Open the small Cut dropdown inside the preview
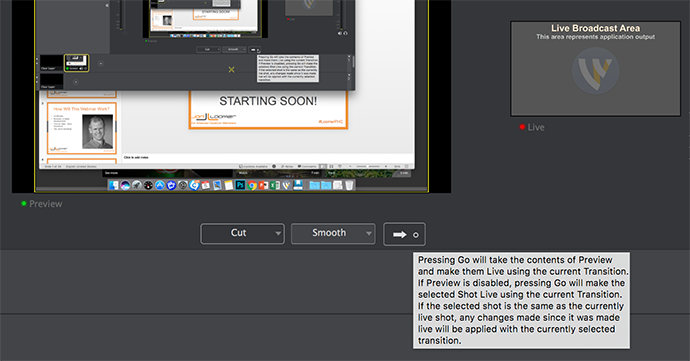Viewport: 690px width, 361px height. pyautogui.click(x=208, y=49)
